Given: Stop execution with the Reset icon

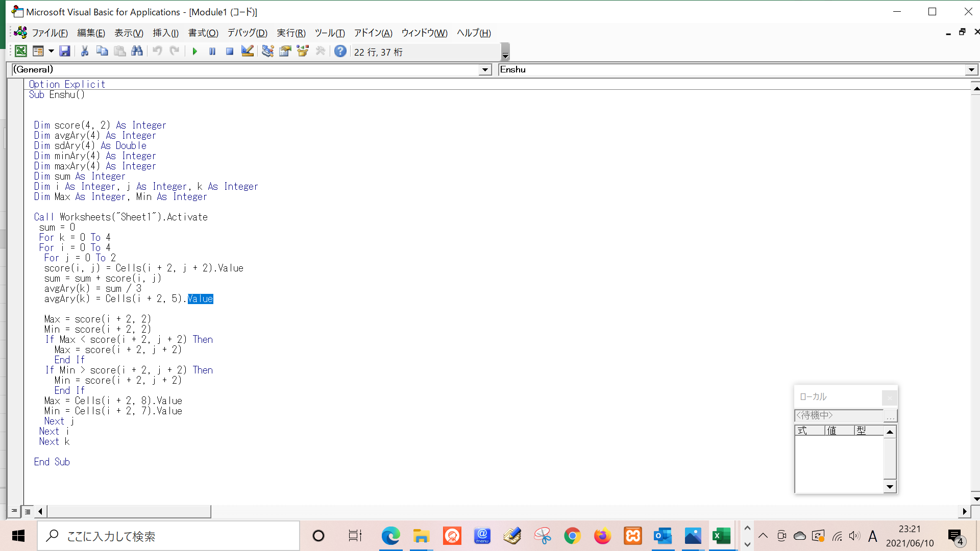Looking at the screenshot, I should [230, 51].
